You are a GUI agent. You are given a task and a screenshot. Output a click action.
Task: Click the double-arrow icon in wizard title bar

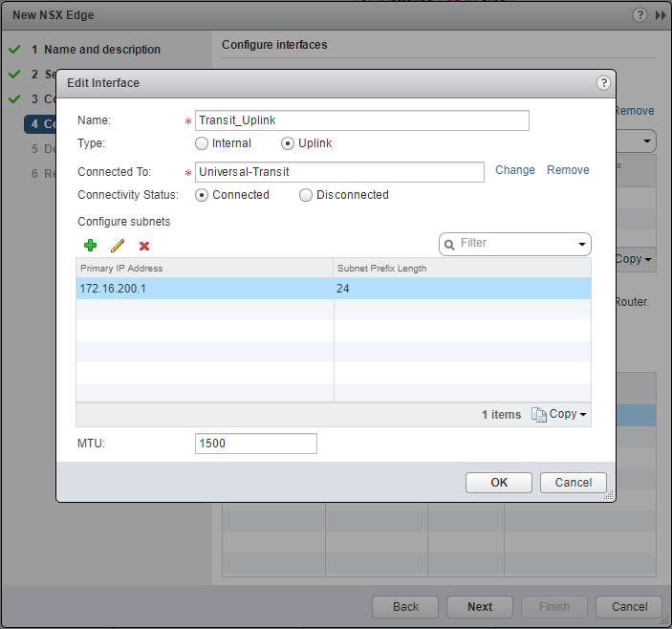[x=660, y=15]
